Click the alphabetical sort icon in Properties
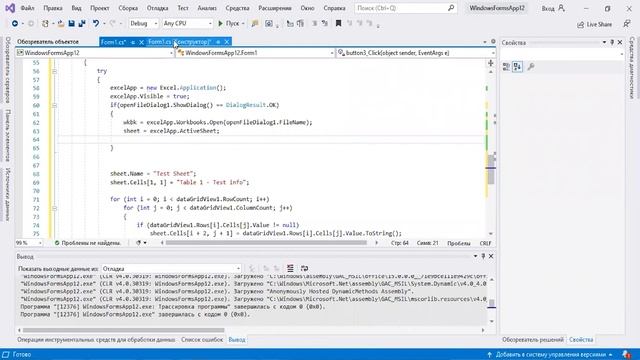Viewport: 640px width, 360px height. (x=517, y=67)
